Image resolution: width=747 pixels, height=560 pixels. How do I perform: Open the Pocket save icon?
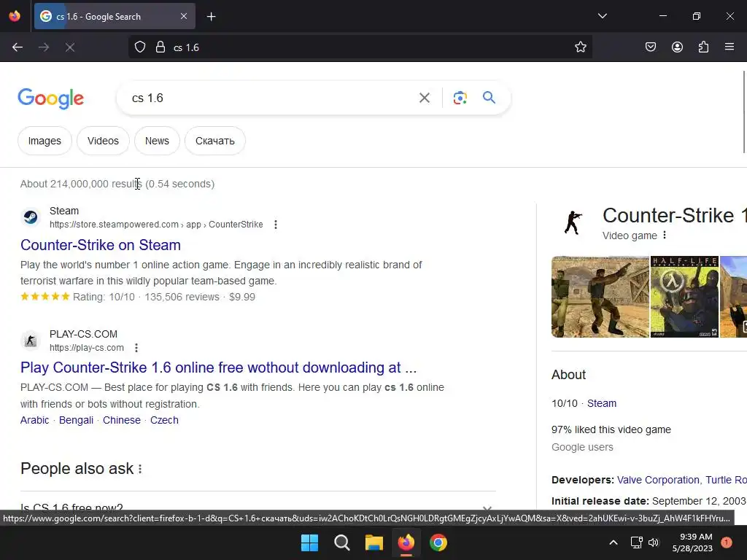tap(651, 47)
